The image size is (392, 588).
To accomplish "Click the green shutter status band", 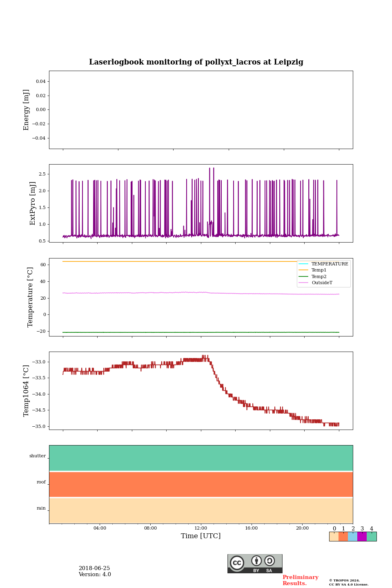I will 201,458.
